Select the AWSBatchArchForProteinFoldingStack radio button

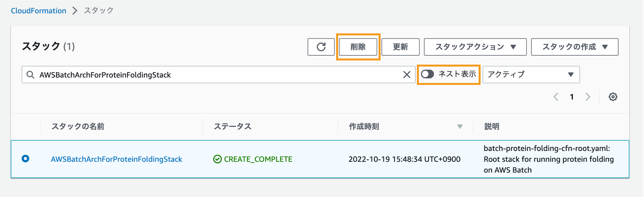[x=25, y=159]
